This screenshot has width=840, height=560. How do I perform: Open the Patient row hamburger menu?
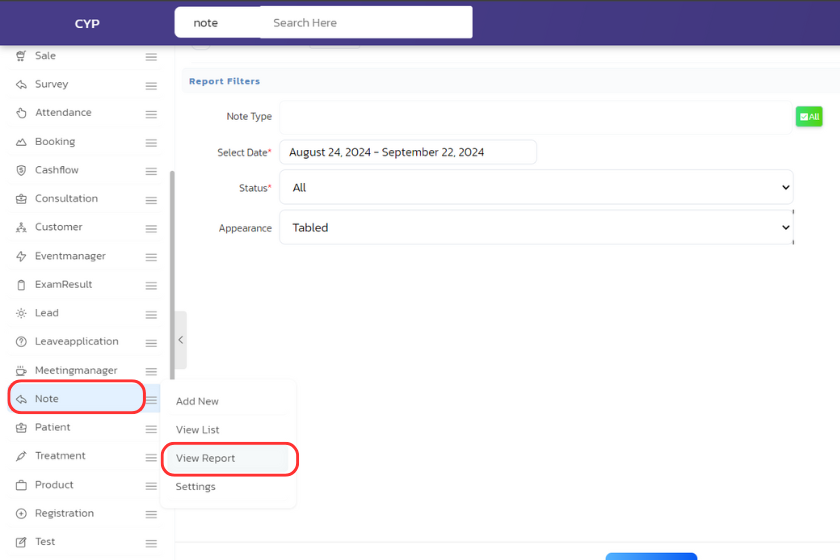click(x=151, y=429)
